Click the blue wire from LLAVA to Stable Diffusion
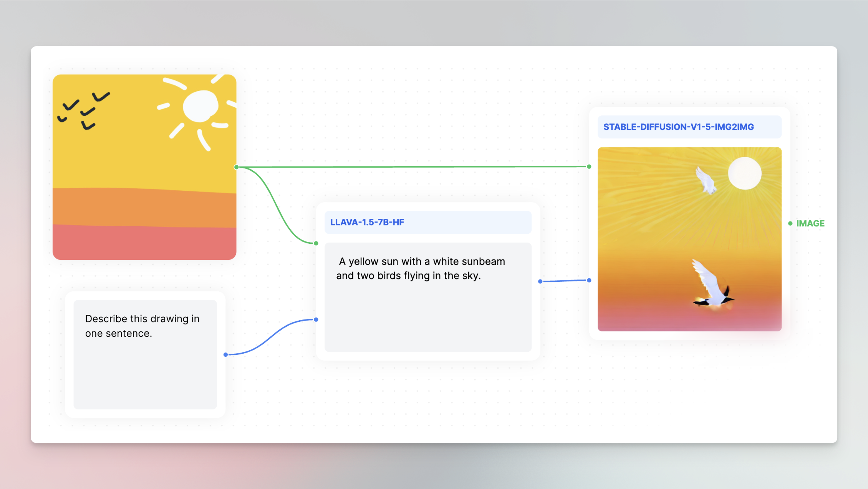 [x=564, y=281]
